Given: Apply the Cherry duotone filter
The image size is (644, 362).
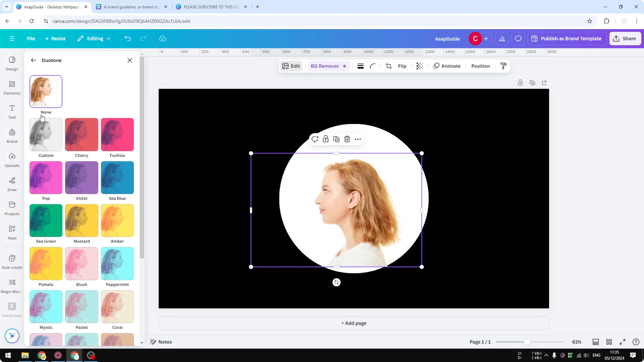Looking at the screenshot, I should [x=81, y=134].
